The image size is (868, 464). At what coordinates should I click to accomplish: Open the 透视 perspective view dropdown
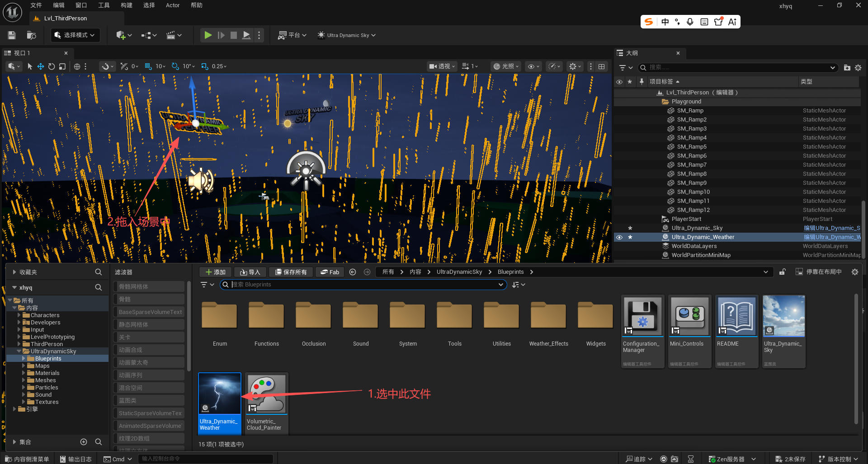coord(442,66)
